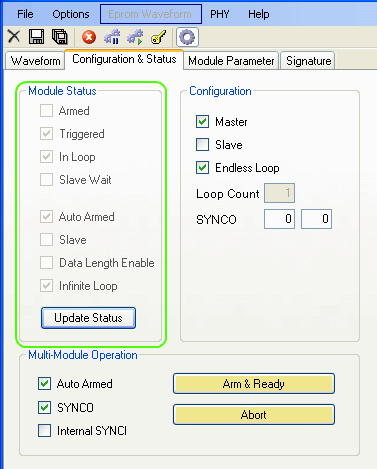Open the Eprom Waveform menu

pyautogui.click(x=151, y=14)
